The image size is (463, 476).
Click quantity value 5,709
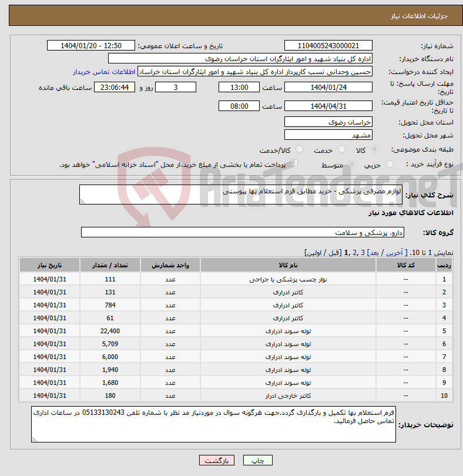(x=110, y=344)
